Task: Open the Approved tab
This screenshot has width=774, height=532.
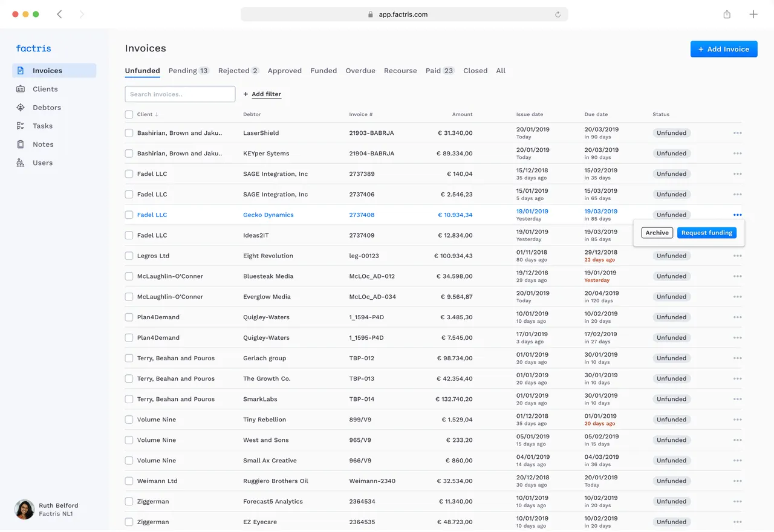Action: [285, 71]
